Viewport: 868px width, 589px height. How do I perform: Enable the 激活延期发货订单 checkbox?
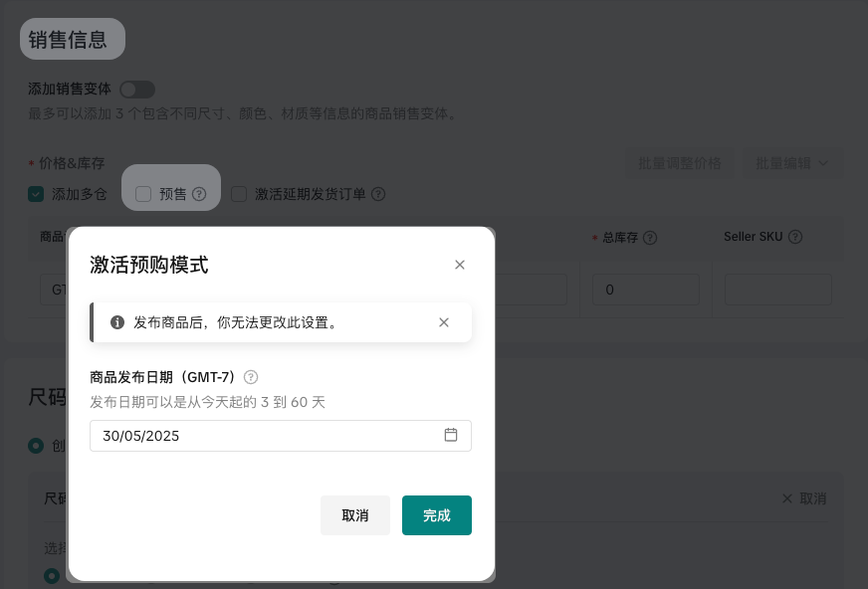coord(239,195)
